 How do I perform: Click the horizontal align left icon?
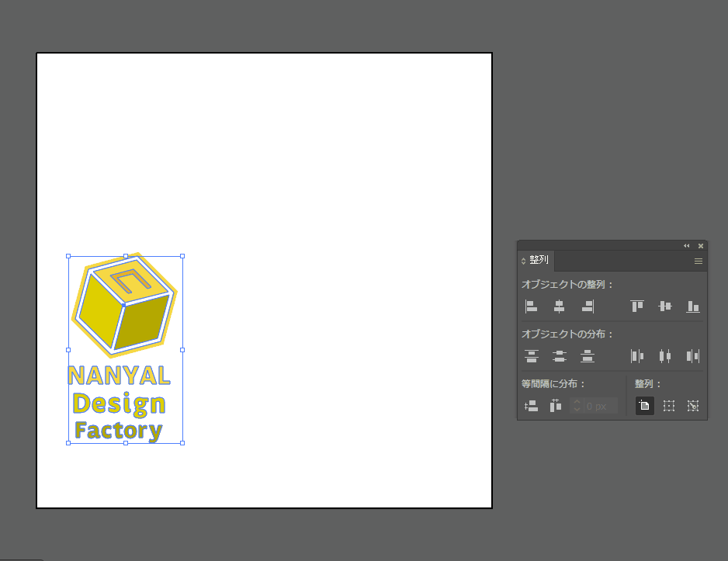pos(531,306)
